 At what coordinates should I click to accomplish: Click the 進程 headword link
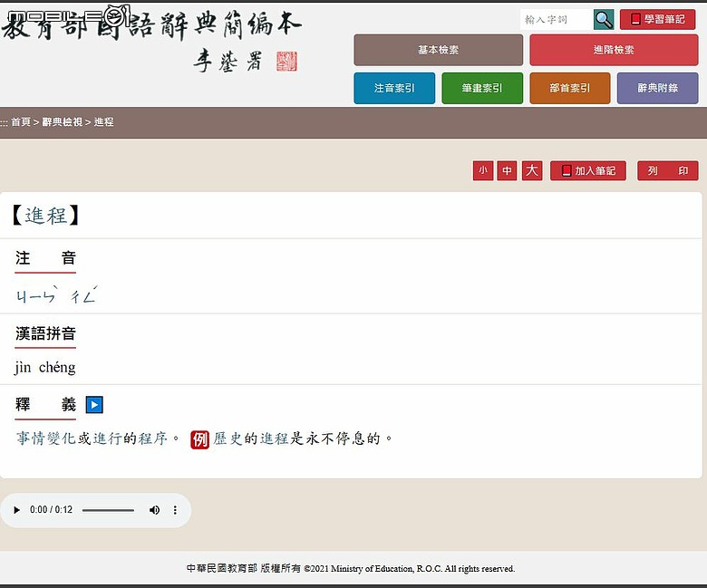click(45, 216)
